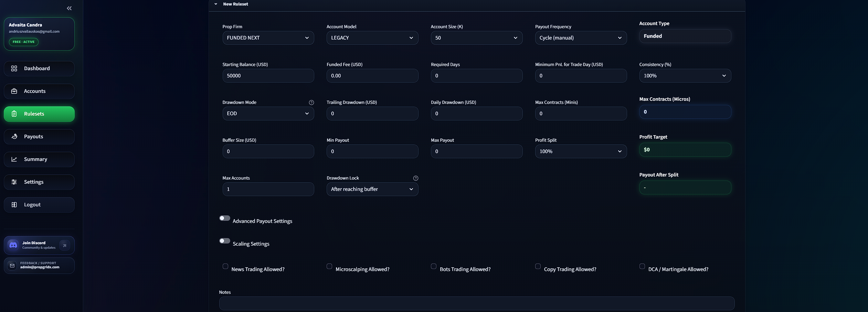Open Account Size (K) dropdown

[x=477, y=38]
